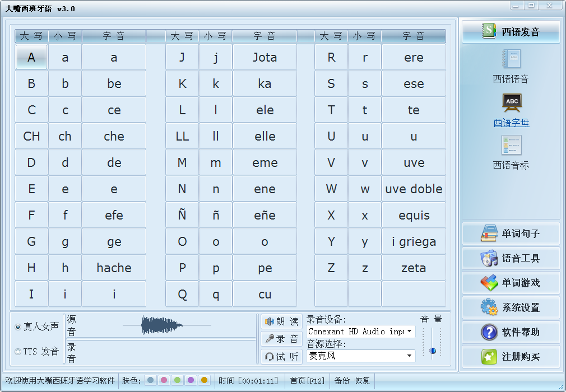Play lowercase letter ll
Image resolution: width=566 pixels, height=392 pixels.
tap(216, 136)
